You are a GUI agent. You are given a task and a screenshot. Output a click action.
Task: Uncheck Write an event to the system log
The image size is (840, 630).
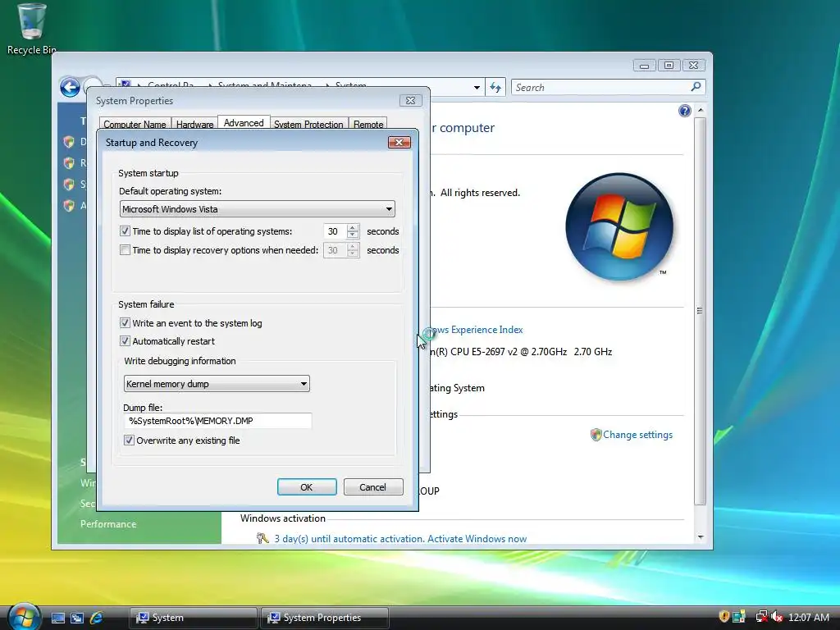[x=125, y=322]
